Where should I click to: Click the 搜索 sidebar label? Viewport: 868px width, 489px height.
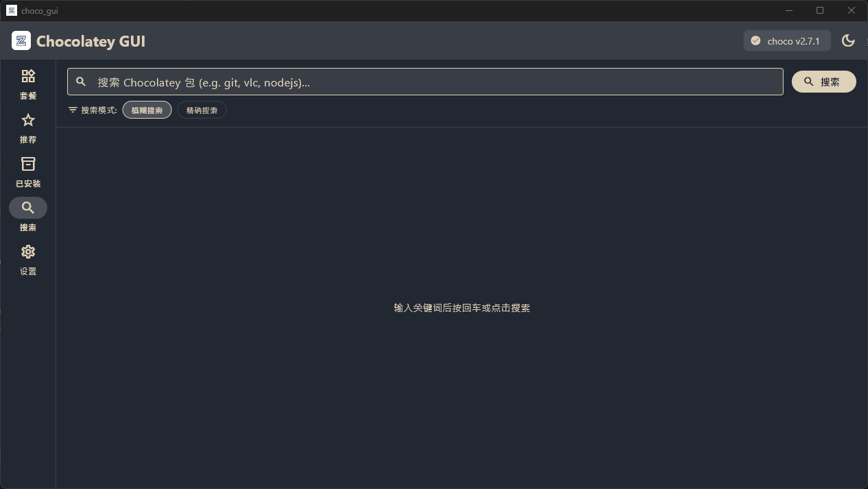pyautogui.click(x=28, y=228)
